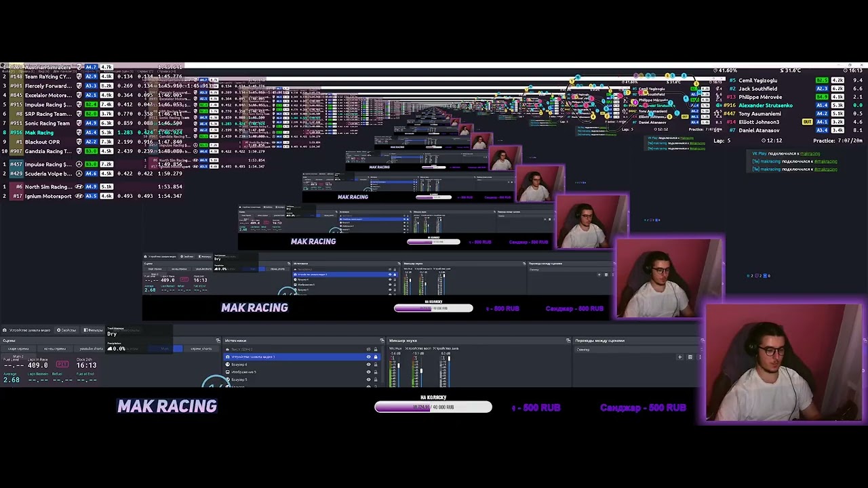This screenshot has height=488, width=868.
Task: Click the browser icon next to Браузер 6
Action: pos(228,365)
